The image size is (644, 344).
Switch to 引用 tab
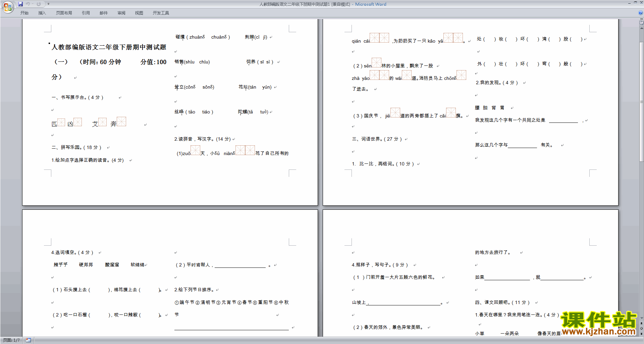click(86, 13)
